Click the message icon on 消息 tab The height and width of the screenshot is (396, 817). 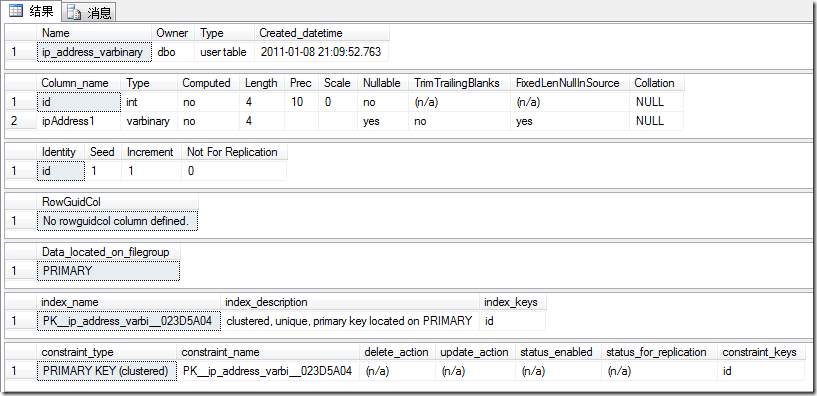pyautogui.click(x=74, y=14)
